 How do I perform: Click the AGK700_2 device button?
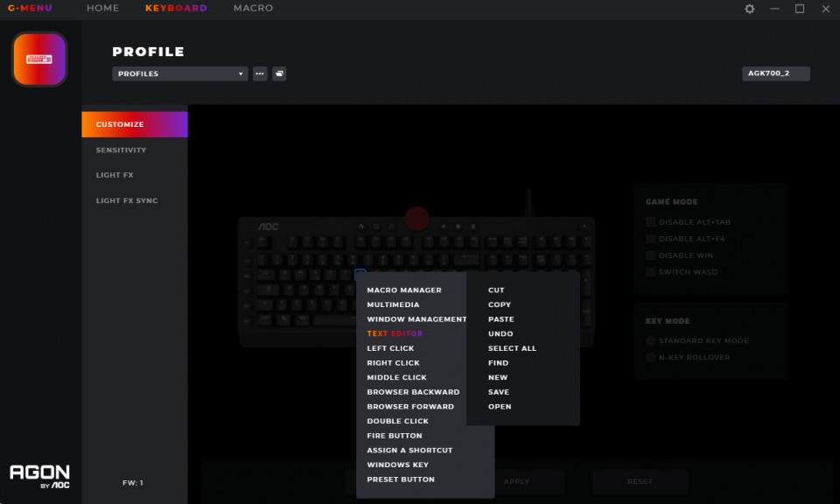pos(776,73)
